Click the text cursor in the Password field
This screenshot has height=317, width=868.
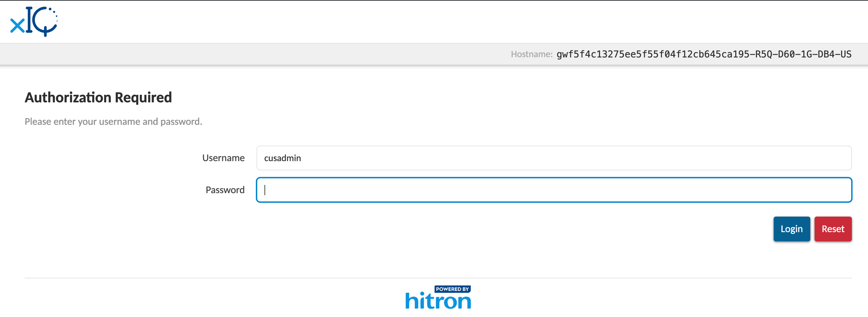coord(265,190)
